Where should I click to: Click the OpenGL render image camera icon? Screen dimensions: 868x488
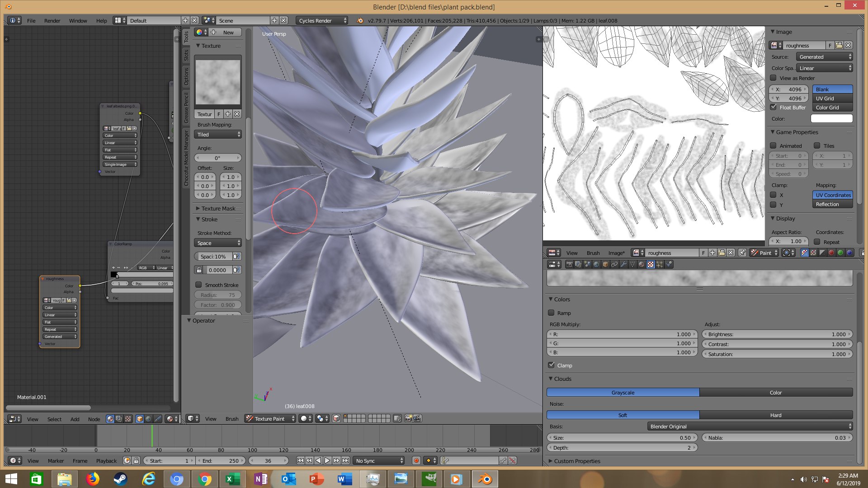point(408,418)
